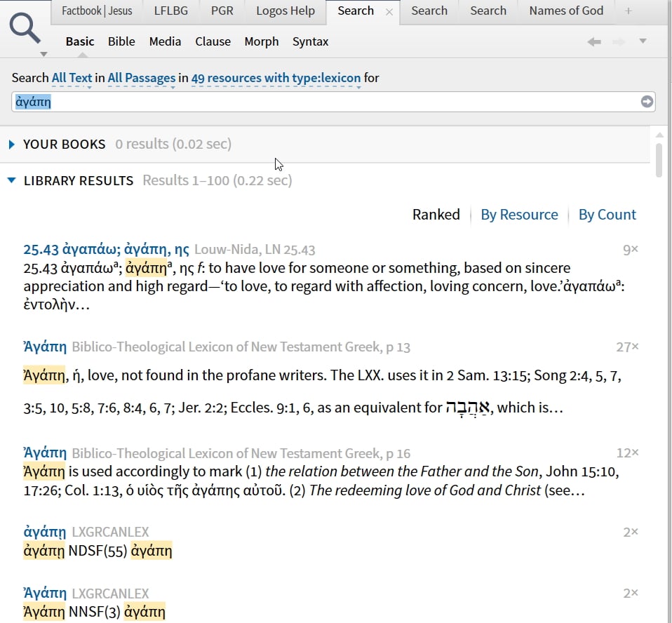Open the Logos Help tab

[x=285, y=11]
